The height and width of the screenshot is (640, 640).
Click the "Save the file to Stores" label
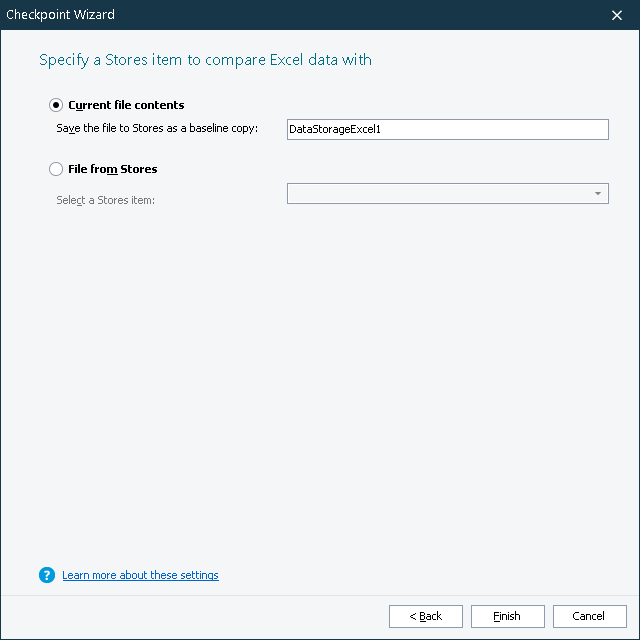(157, 129)
